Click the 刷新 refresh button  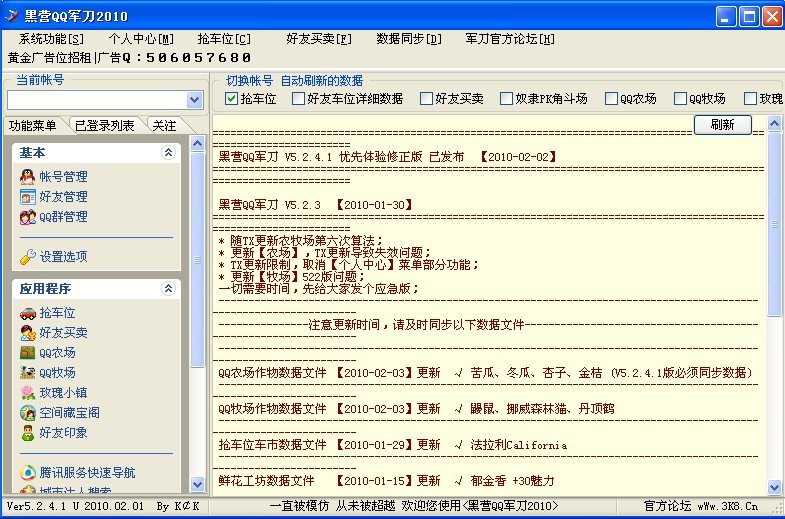tap(722, 125)
